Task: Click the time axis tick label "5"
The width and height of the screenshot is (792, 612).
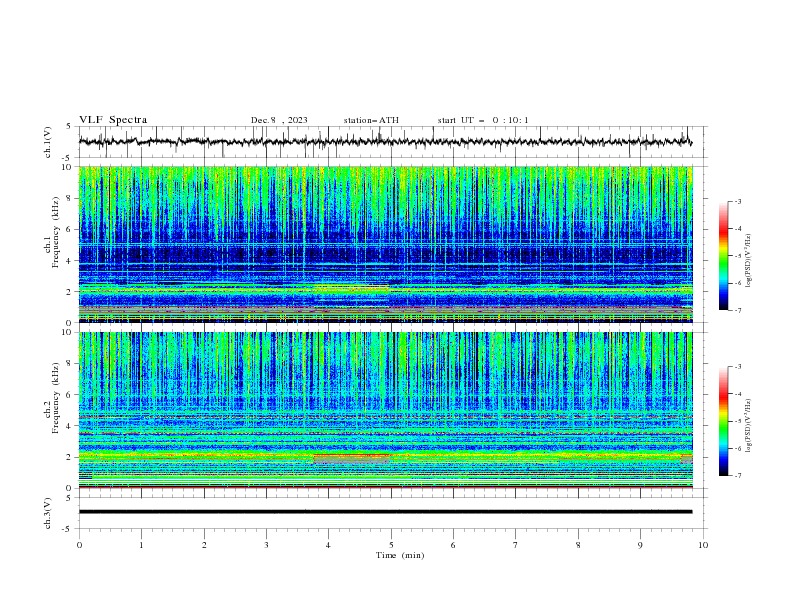Action: [x=391, y=545]
